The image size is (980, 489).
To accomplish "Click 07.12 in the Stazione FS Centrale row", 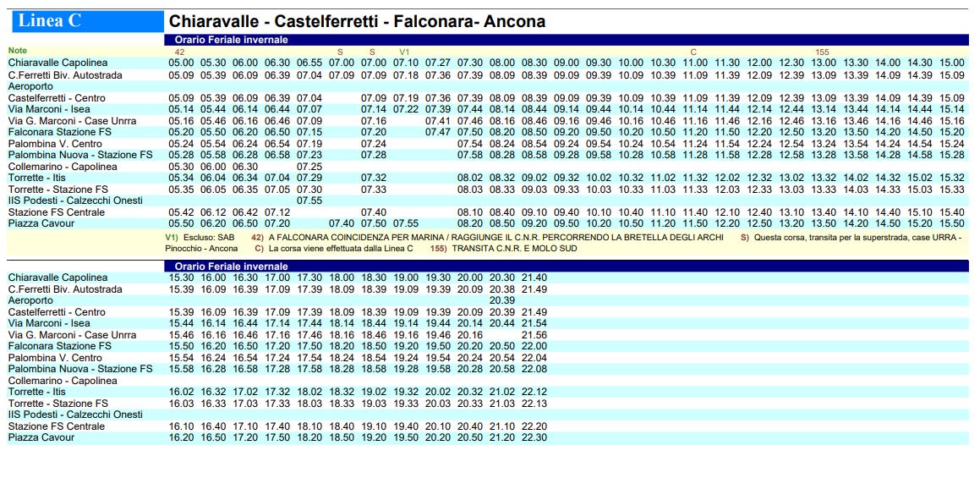I will pos(277,212).
